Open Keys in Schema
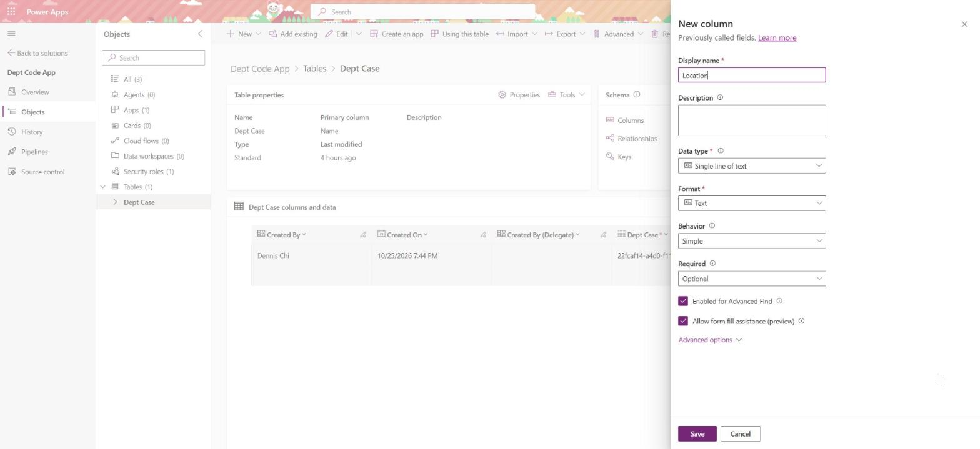The width and height of the screenshot is (980, 449). pos(619,157)
